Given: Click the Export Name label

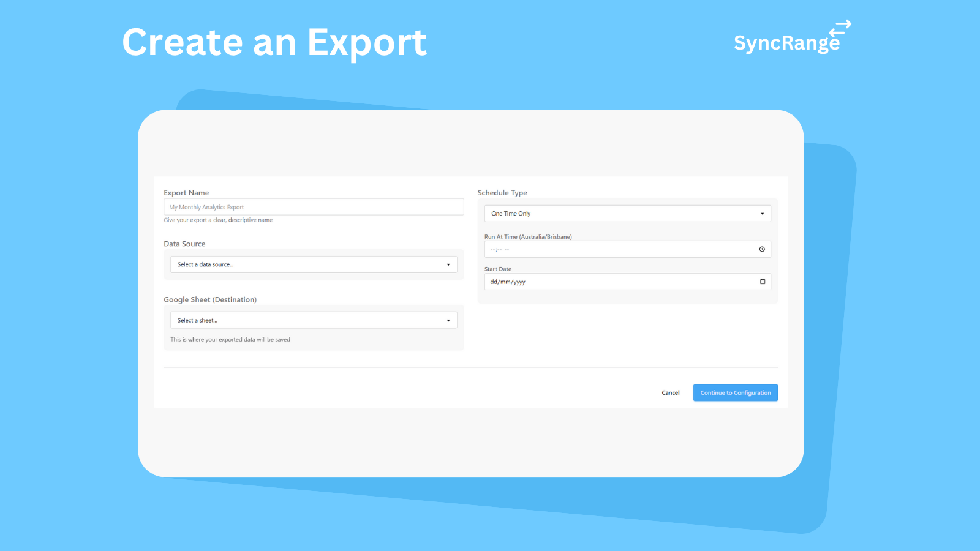Looking at the screenshot, I should point(186,192).
